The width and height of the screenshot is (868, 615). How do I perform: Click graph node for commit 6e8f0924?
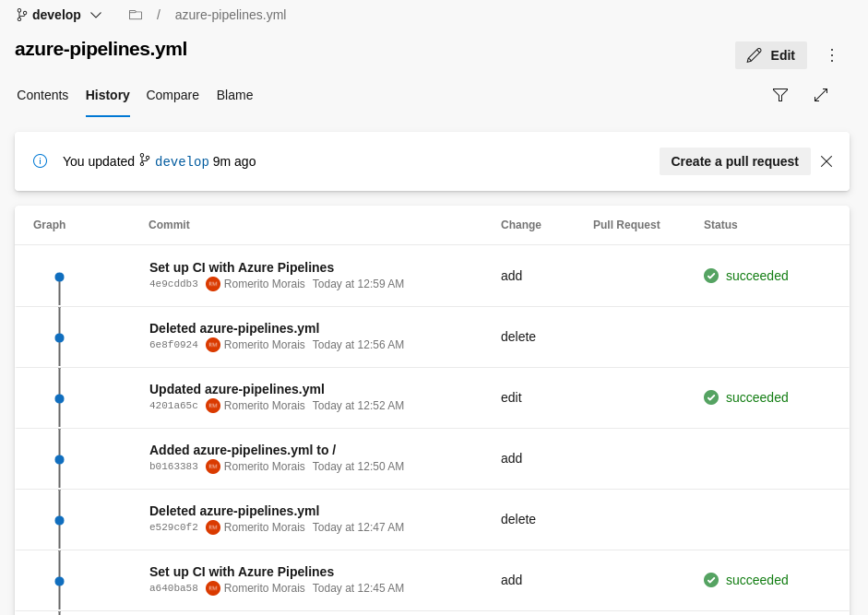click(59, 337)
